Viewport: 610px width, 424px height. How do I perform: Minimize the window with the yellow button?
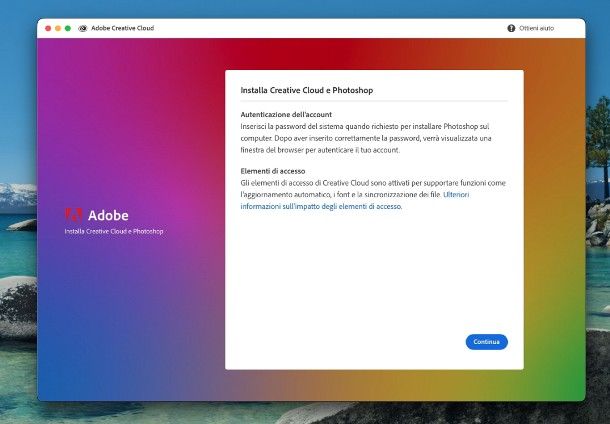[58, 28]
